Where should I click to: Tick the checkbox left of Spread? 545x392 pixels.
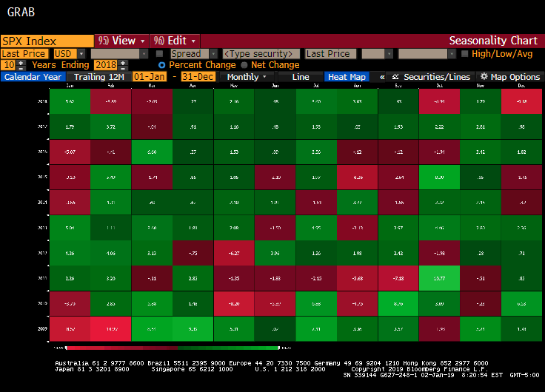[159, 54]
